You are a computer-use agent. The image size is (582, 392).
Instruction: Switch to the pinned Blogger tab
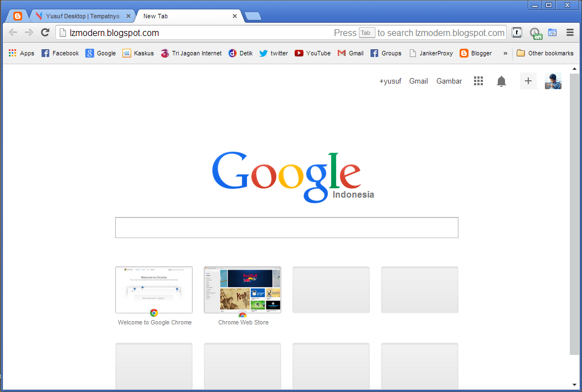(18, 16)
